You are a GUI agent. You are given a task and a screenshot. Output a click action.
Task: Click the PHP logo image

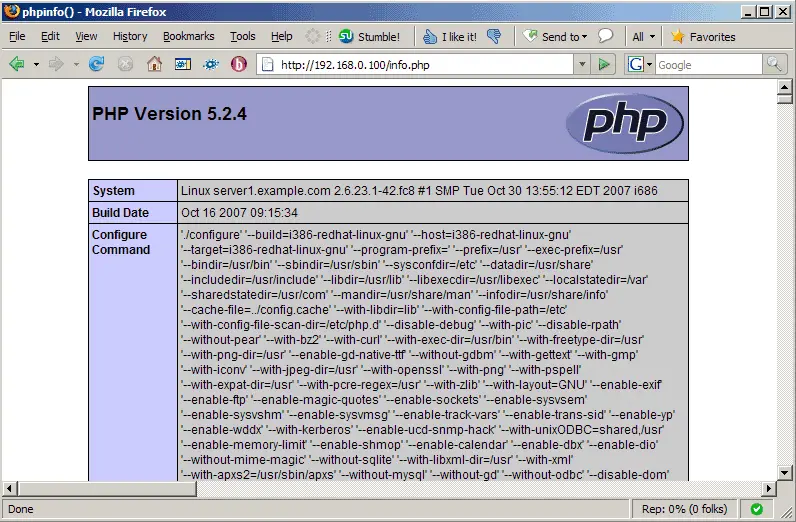625,123
